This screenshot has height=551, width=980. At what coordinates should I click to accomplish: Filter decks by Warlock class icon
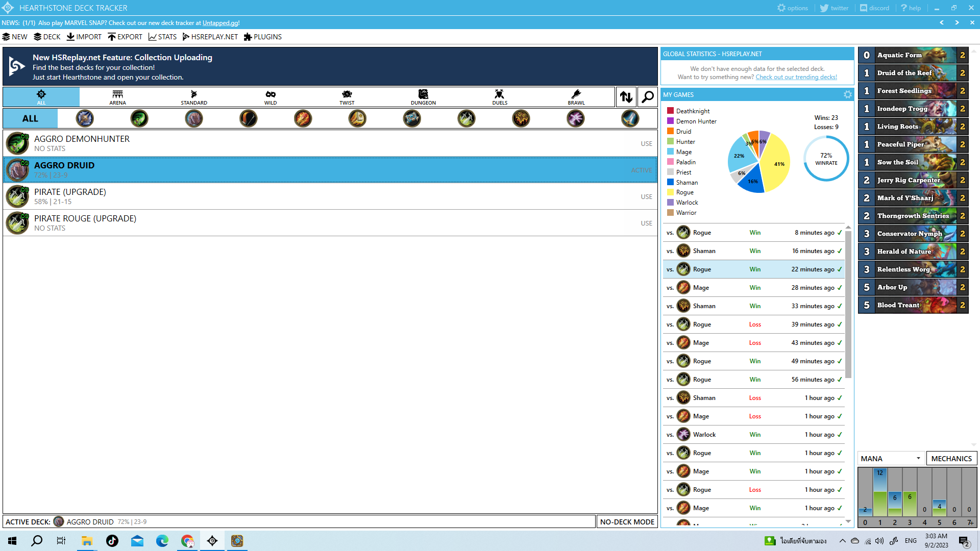point(576,118)
